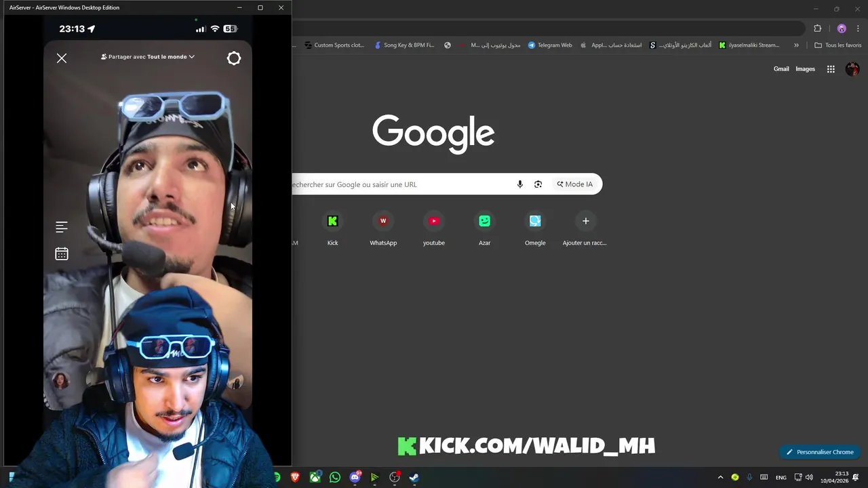Open the 'Appl...' Apple bookmark
This screenshot has height=488, width=868.
tap(612, 45)
